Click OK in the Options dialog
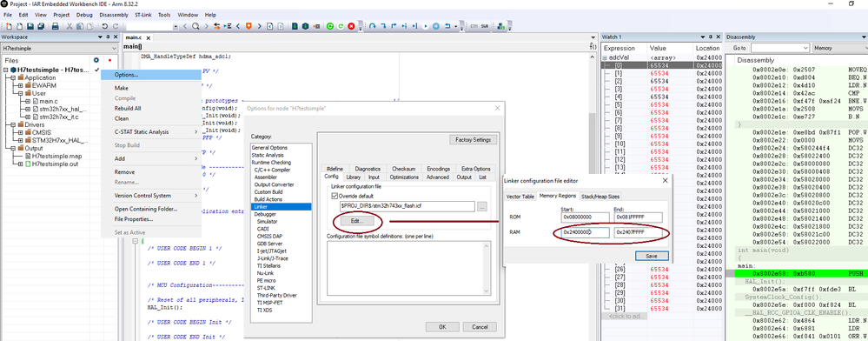 [441, 326]
